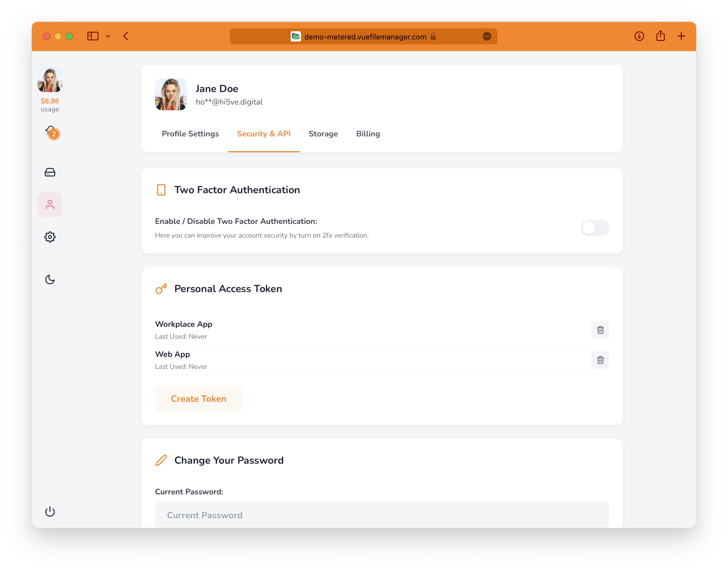Toggle Two Factor Authentication switch
The image size is (728, 570).
click(595, 228)
